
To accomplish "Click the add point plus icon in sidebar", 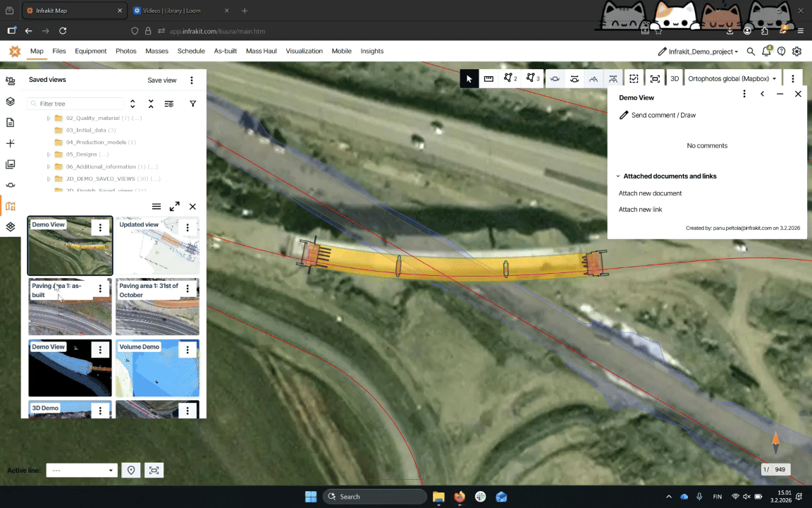I will click(11, 143).
